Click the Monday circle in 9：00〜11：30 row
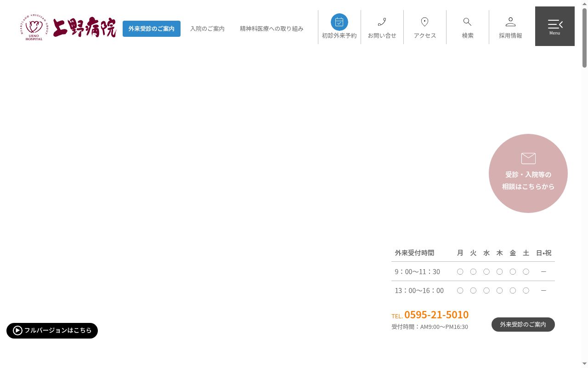The height and width of the screenshot is (368, 588). point(460,271)
